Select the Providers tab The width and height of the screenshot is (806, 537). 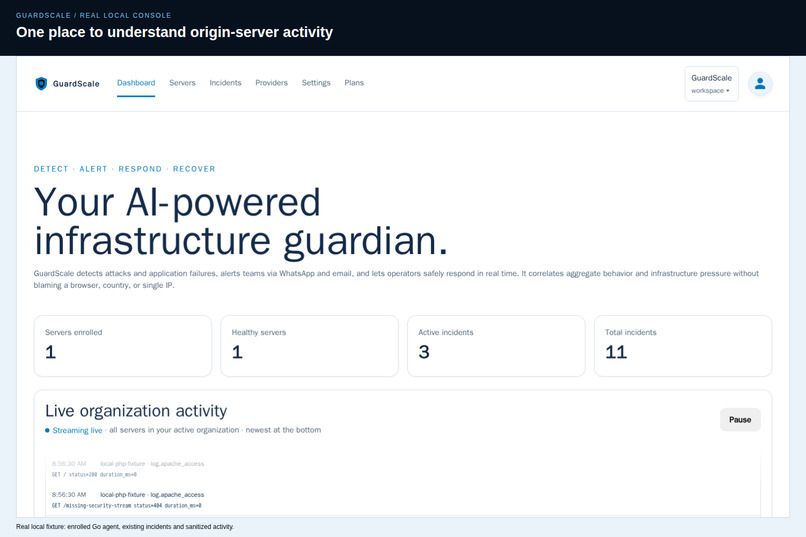coord(271,83)
